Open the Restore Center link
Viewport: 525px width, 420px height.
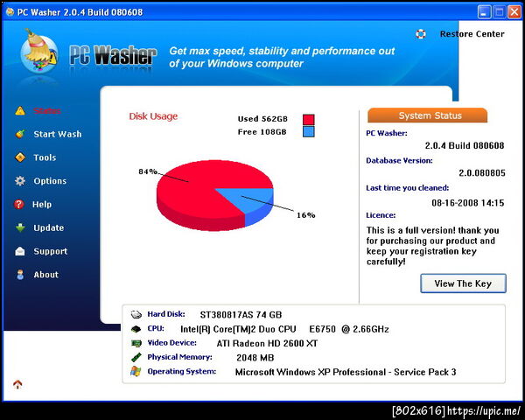472,34
